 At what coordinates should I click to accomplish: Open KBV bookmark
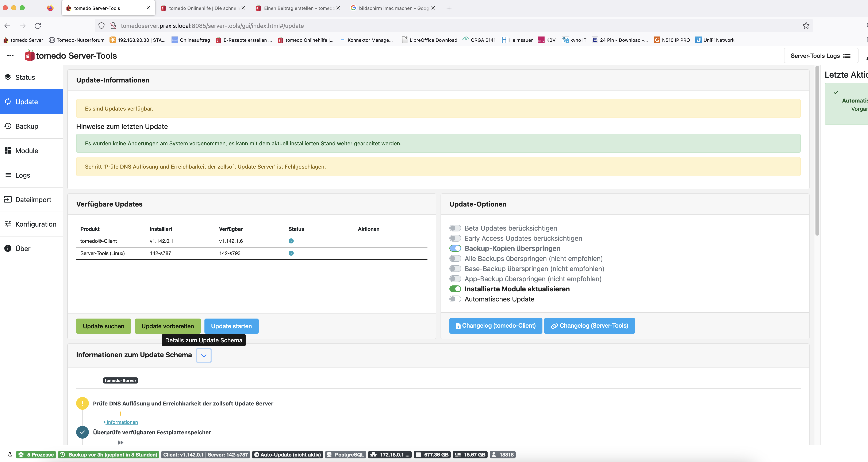point(546,40)
